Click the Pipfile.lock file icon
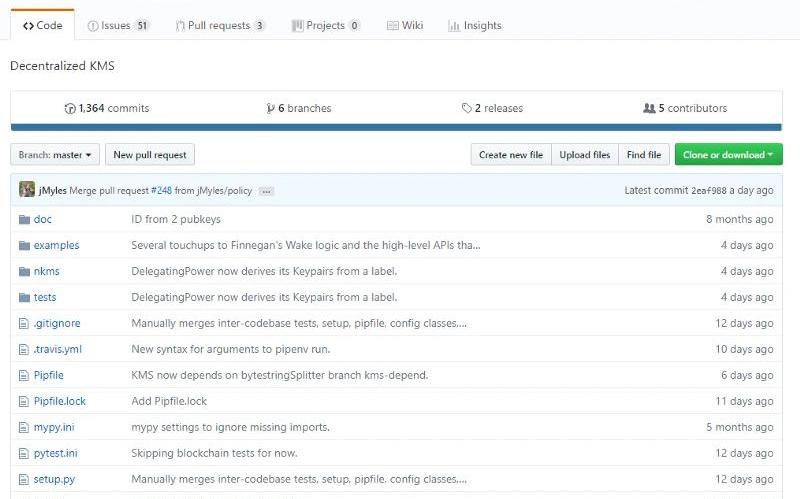800x499 pixels. pos(23,402)
